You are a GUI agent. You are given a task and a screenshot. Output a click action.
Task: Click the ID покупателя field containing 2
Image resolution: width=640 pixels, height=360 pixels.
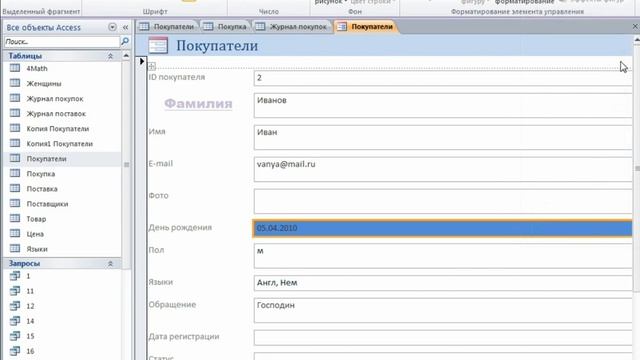coord(443,78)
